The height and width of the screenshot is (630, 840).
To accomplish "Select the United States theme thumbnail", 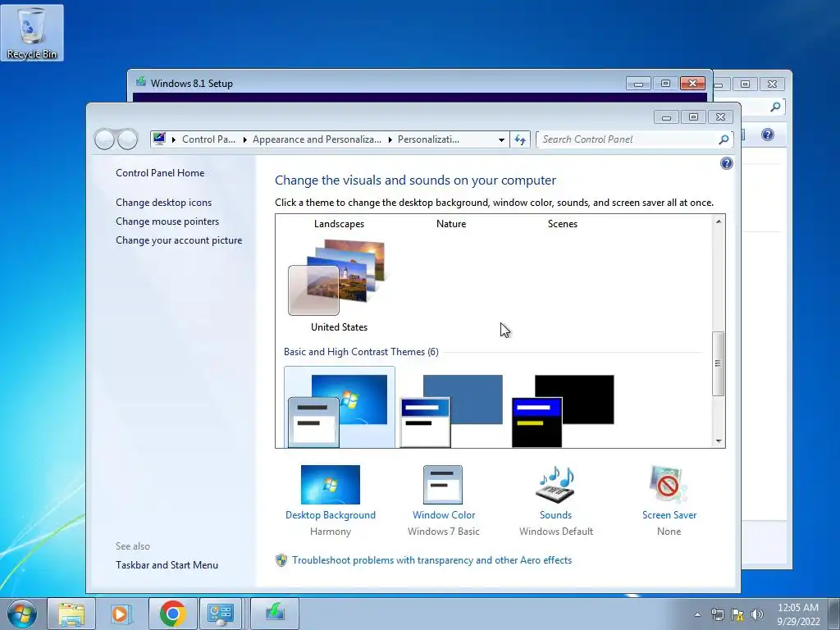I will click(x=337, y=277).
